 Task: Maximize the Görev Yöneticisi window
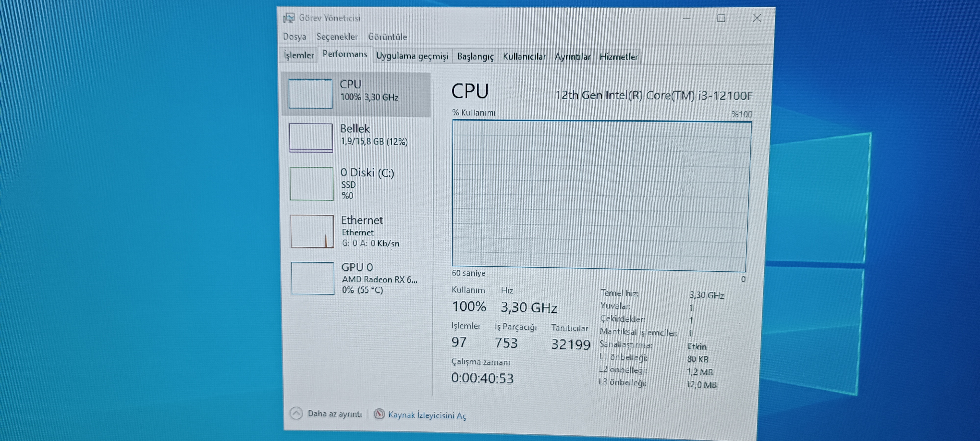coord(721,18)
